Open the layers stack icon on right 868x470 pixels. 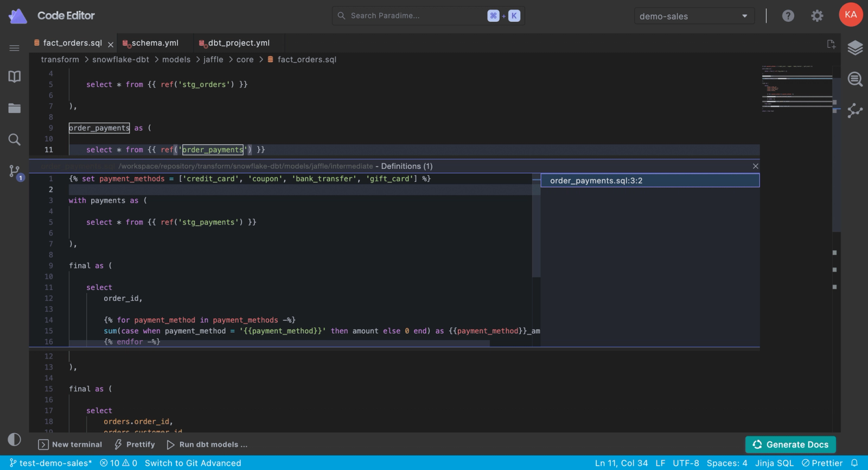(x=855, y=48)
